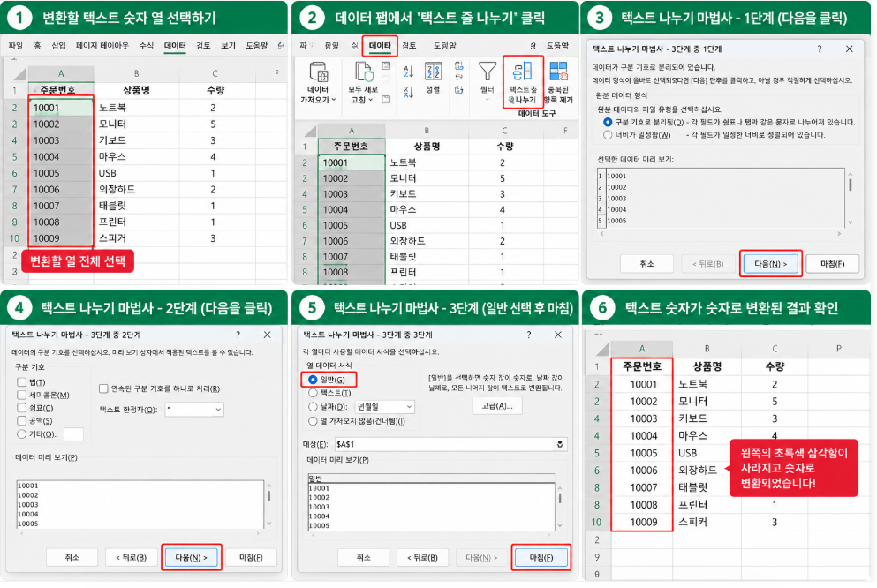Open the 페이지 레이아웃 tab in step 1
Screen dimensions: 877x588
[x=102, y=46]
